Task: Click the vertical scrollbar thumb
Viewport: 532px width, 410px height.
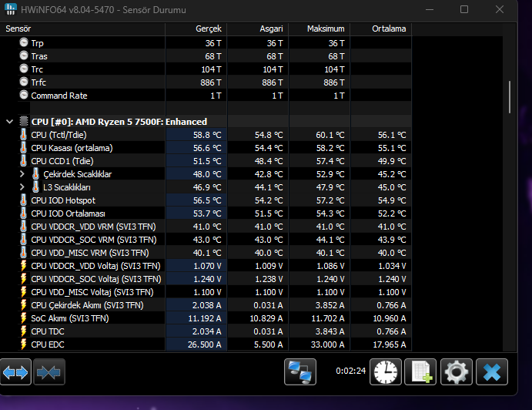Action: pyautogui.click(x=509, y=97)
